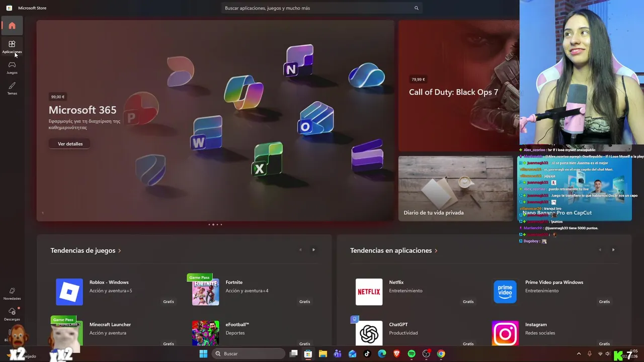Open TikTok from the taskbar

click(367, 354)
